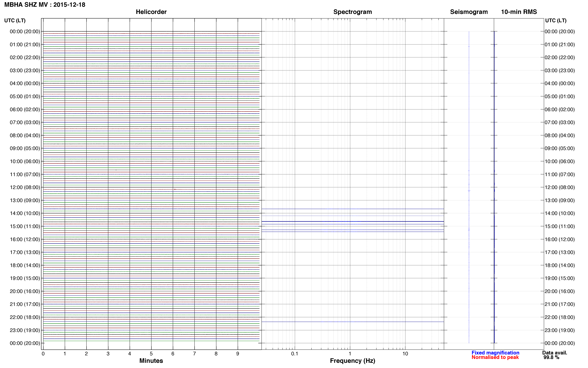Click the 9 tick on Minutes axis
588x368 pixels.
[x=238, y=354]
